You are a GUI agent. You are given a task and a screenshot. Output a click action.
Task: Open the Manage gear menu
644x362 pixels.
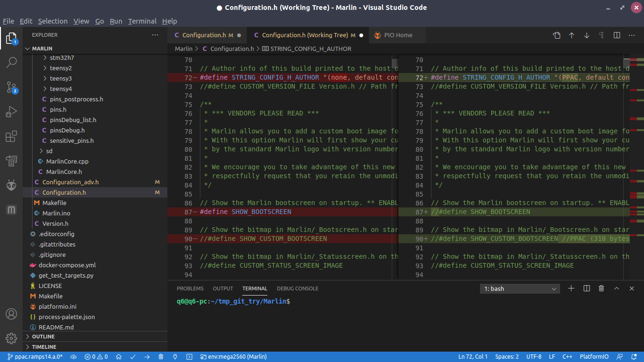[11, 338]
